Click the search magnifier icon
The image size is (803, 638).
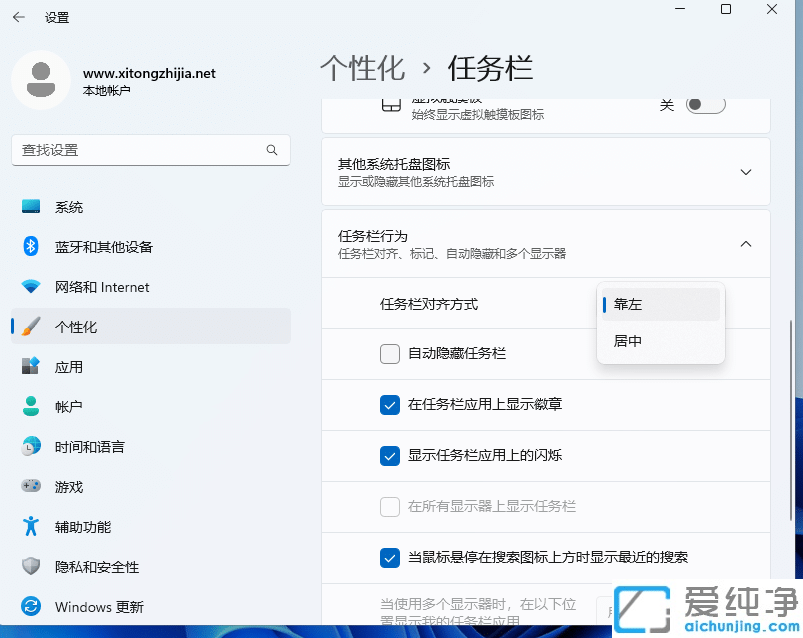pyautogui.click(x=272, y=150)
